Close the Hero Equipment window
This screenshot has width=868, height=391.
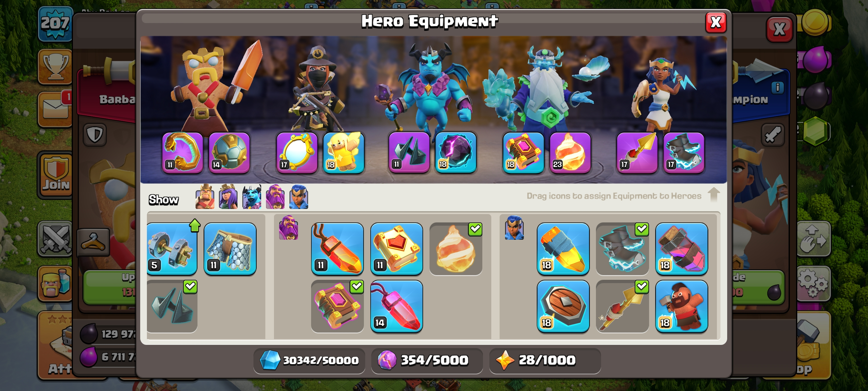click(716, 23)
